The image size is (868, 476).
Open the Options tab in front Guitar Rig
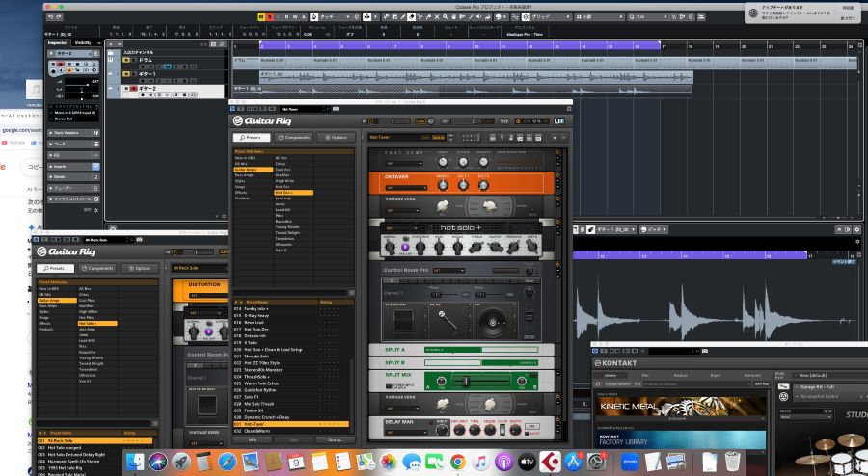click(336, 138)
